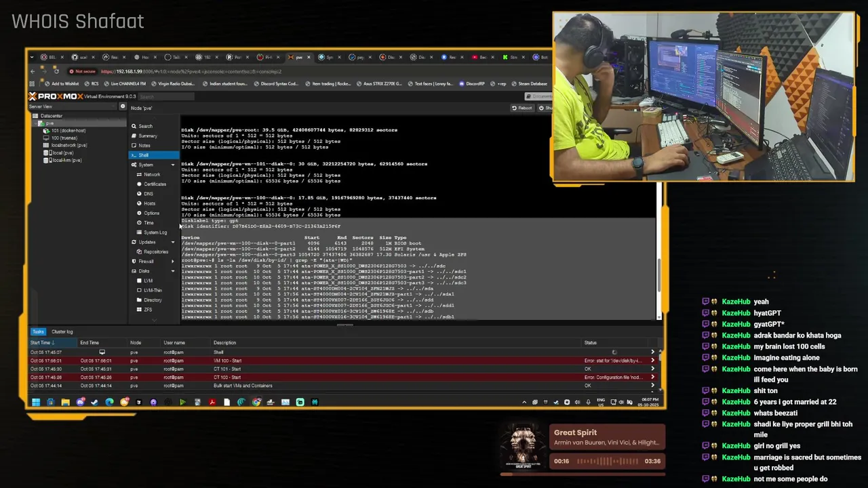
Task: Open the ZFS page
Action: click(148, 310)
